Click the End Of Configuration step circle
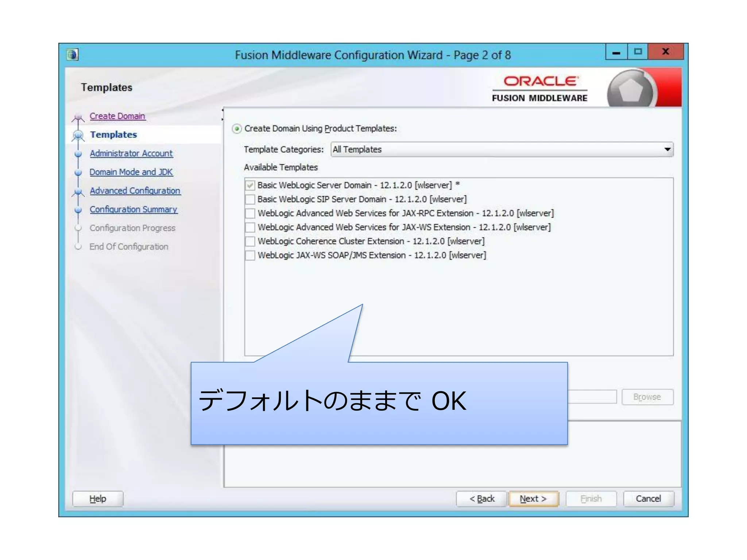 pyautogui.click(x=78, y=247)
